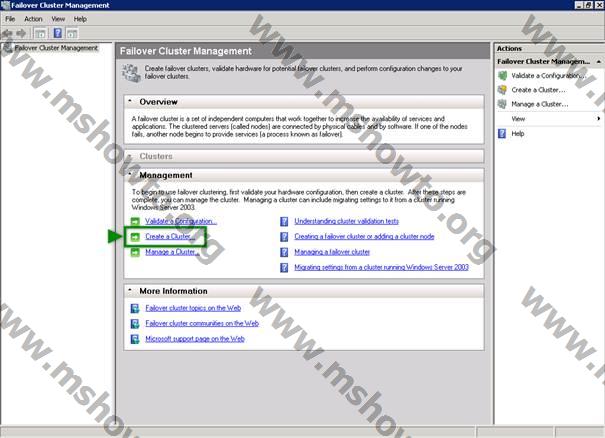Viewport: 605px width, 438px height.
Task: Click Validate a Configuration... in Actions pane
Action: coord(548,76)
